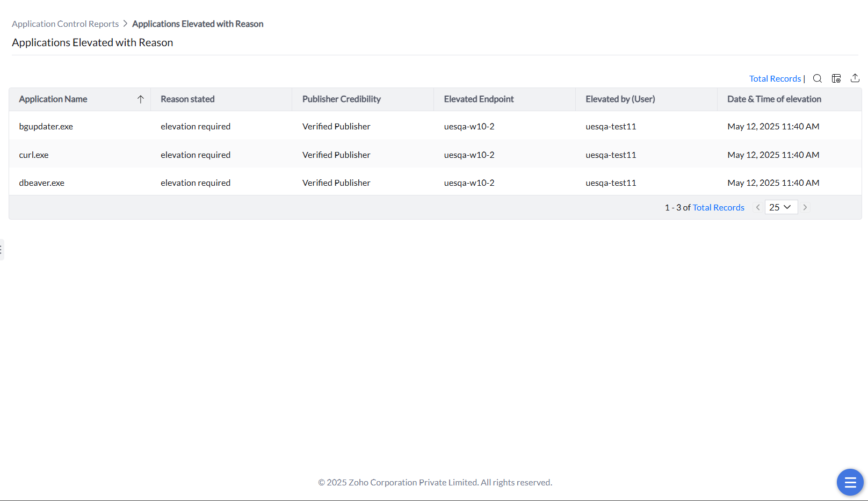The width and height of the screenshot is (868, 501).
Task: Click Total Records link in pagination bar
Action: [718, 207]
